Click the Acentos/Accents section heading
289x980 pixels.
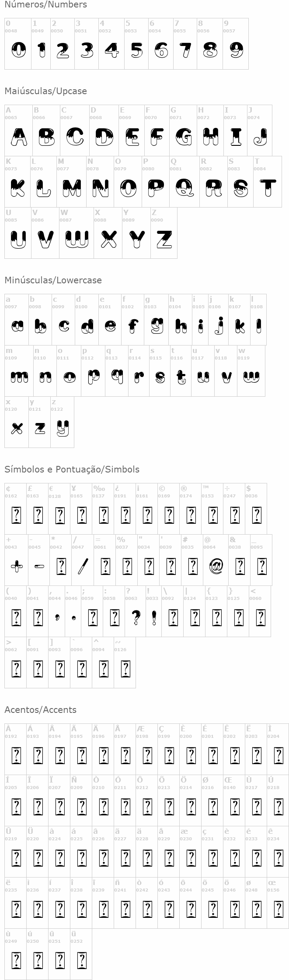click(41, 710)
